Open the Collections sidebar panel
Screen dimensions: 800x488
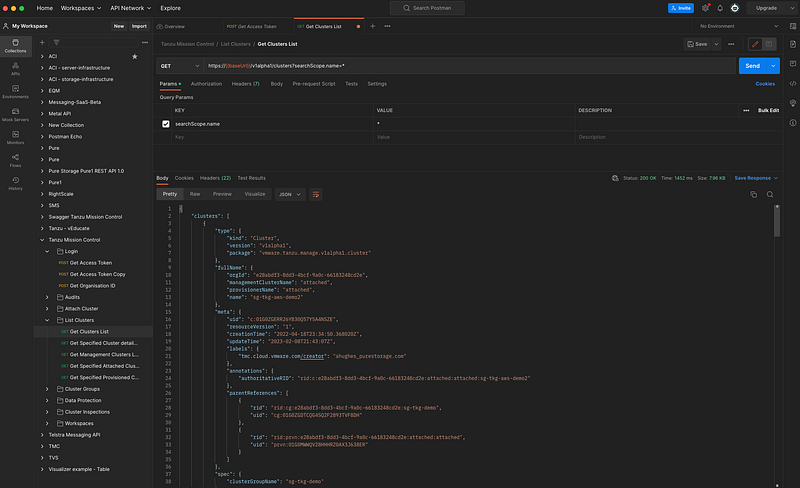[15, 45]
